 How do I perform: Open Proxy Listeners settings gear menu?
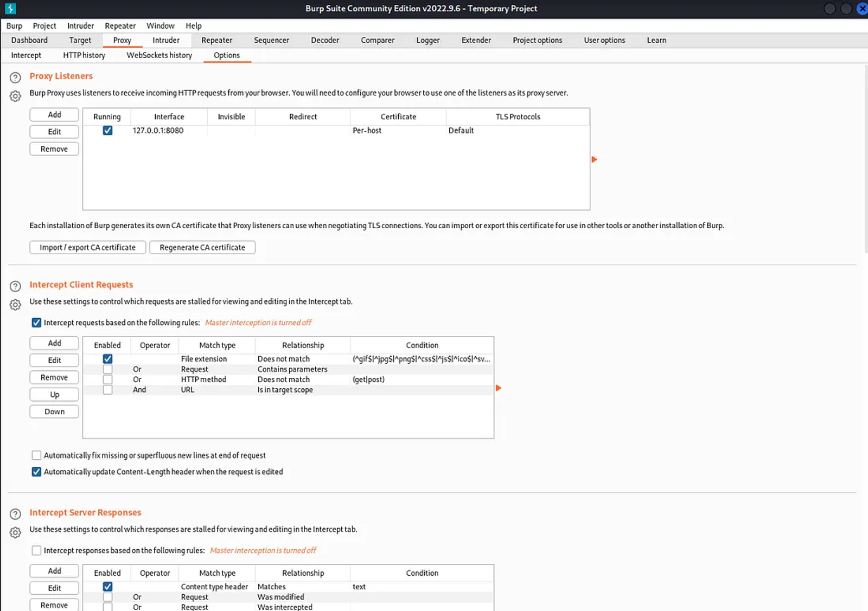[x=15, y=96]
